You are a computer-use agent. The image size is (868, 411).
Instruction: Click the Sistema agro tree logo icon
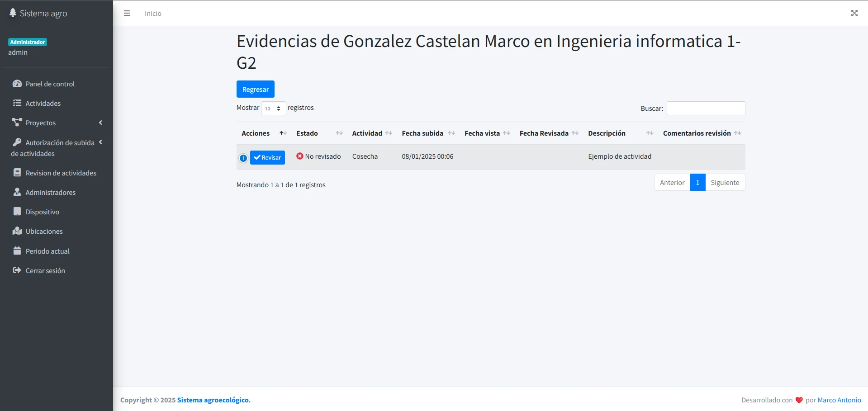[13, 13]
